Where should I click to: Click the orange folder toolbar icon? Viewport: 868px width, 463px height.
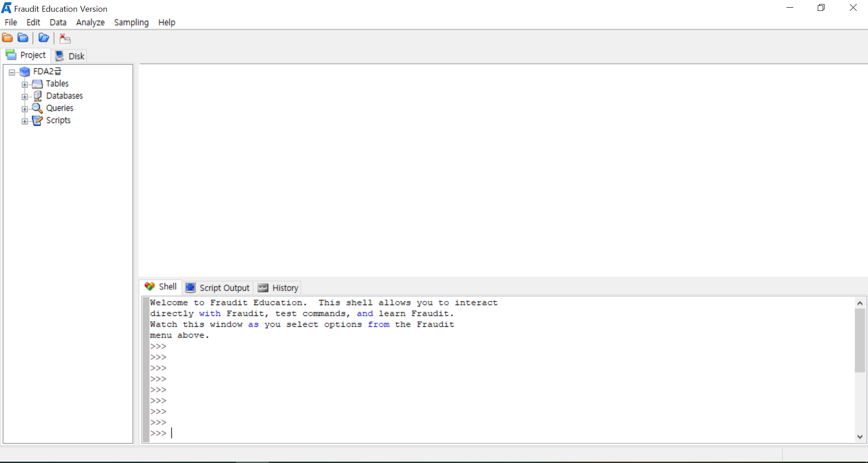7,38
